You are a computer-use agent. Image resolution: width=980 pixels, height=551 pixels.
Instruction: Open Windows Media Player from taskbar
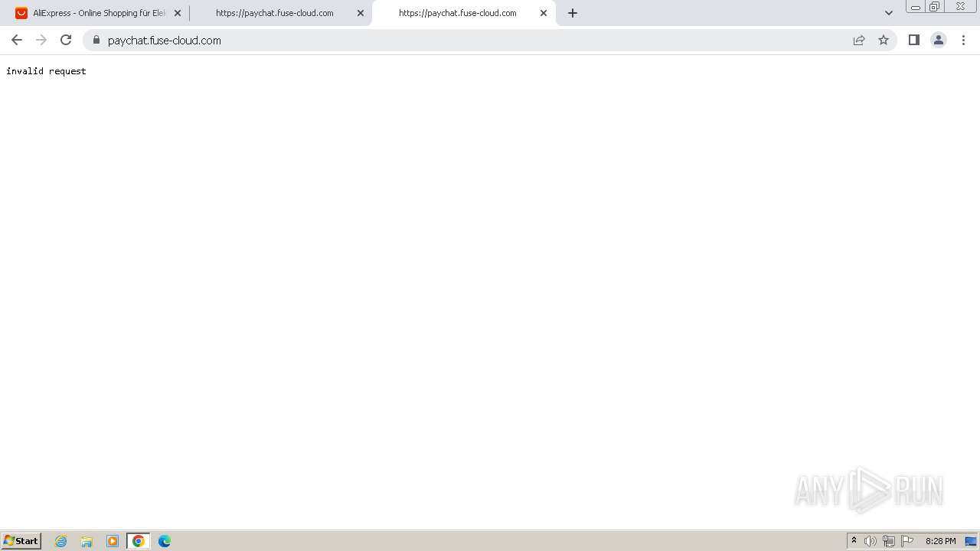(x=113, y=541)
